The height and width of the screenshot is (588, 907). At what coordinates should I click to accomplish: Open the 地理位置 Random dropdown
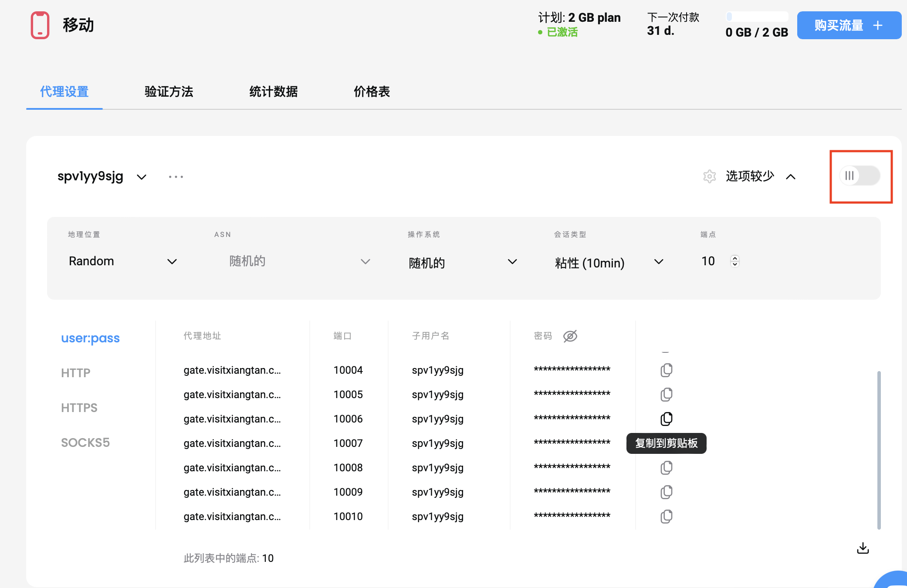[123, 261]
